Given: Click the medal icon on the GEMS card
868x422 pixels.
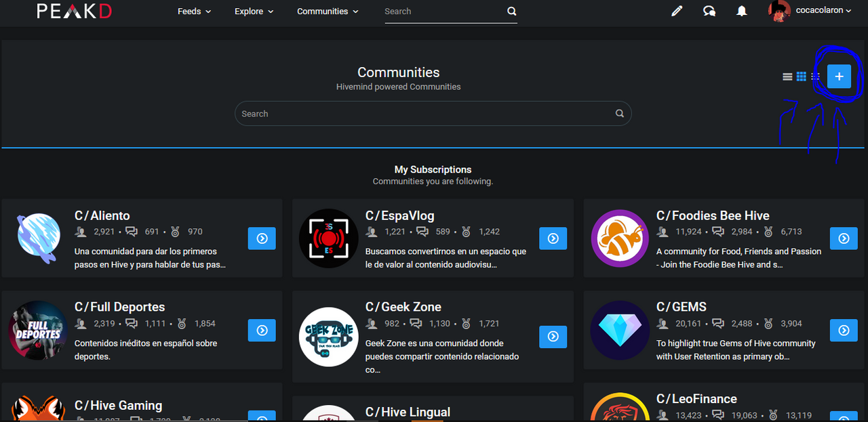Looking at the screenshot, I should (x=768, y=324).
